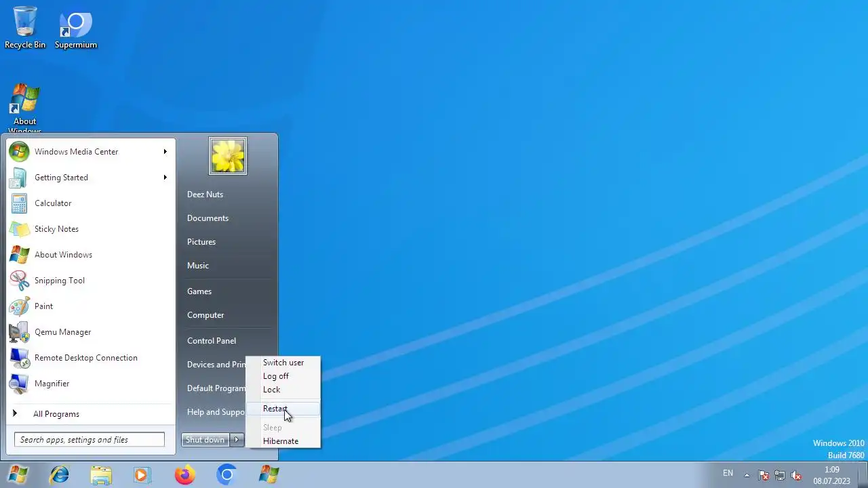Open File Explorer folder on taskbar
Screen dimensions: 868x488
click(101, 475)
